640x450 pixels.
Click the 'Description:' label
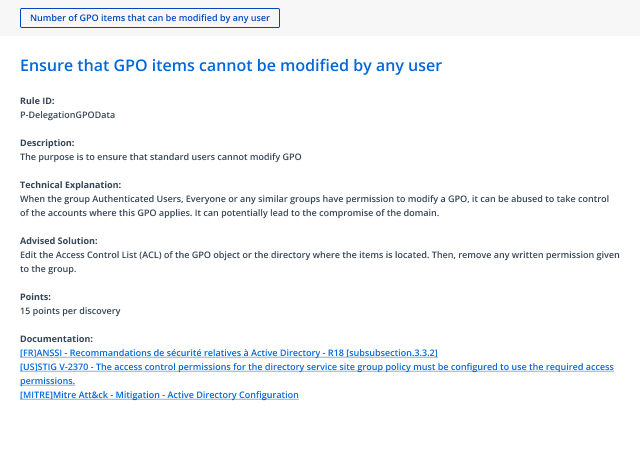click(x=47, y=143)
